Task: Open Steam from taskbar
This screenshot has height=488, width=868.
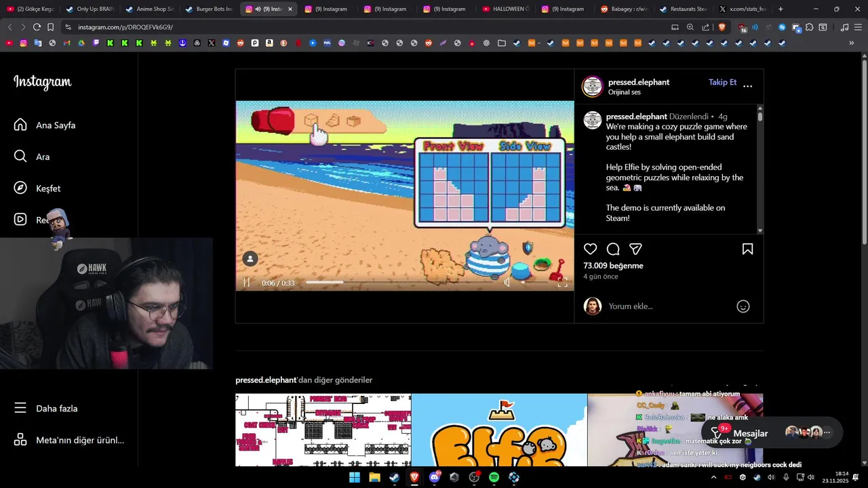Action: pyautogui.click(x=394, y=477)
